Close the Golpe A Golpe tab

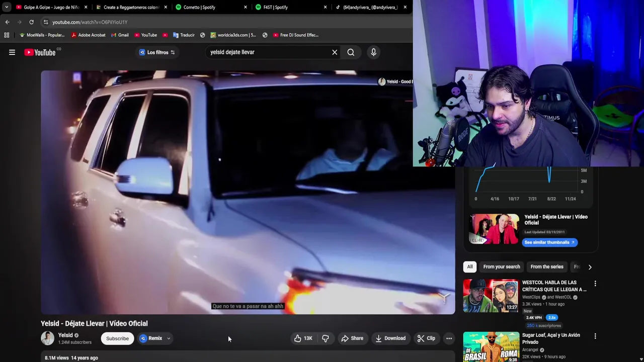pyautogui.click(x=86, y=7)
